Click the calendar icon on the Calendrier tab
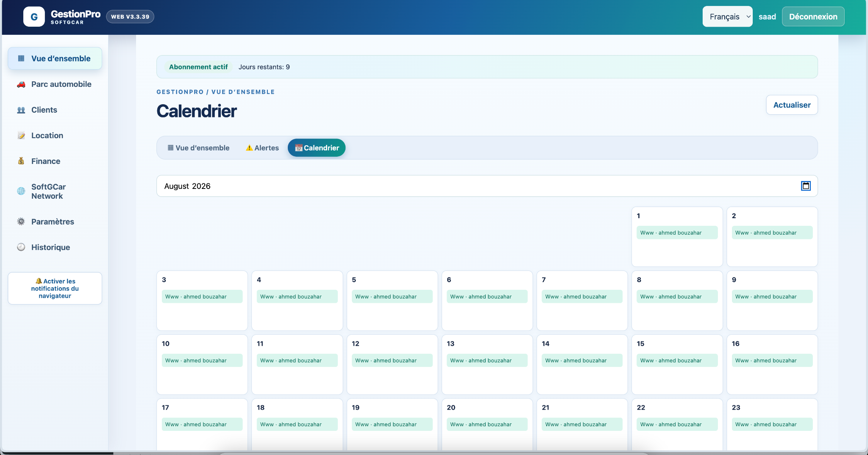The height and width of the screenshot is (455, 868). coord(299,148)
